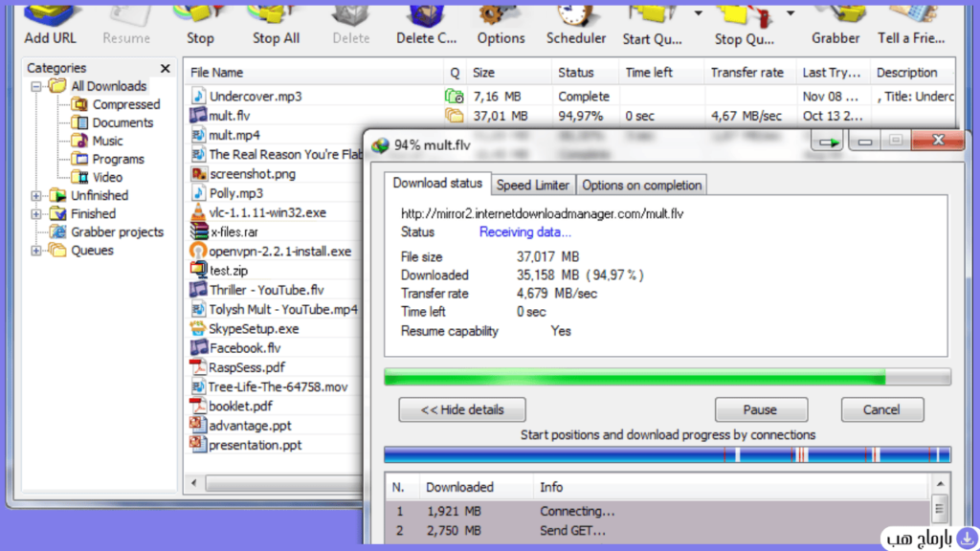
Task: Select Thriller - YouTube.flv row
Action: point(267,290)
